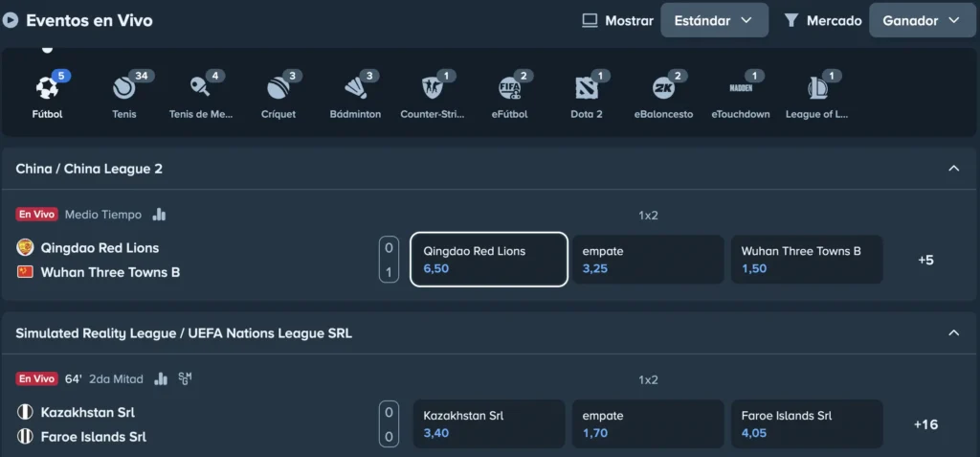Viewport: 980px width, 457px height.
Task: Open the Estándar display dropdown
Action: (714, 20)
